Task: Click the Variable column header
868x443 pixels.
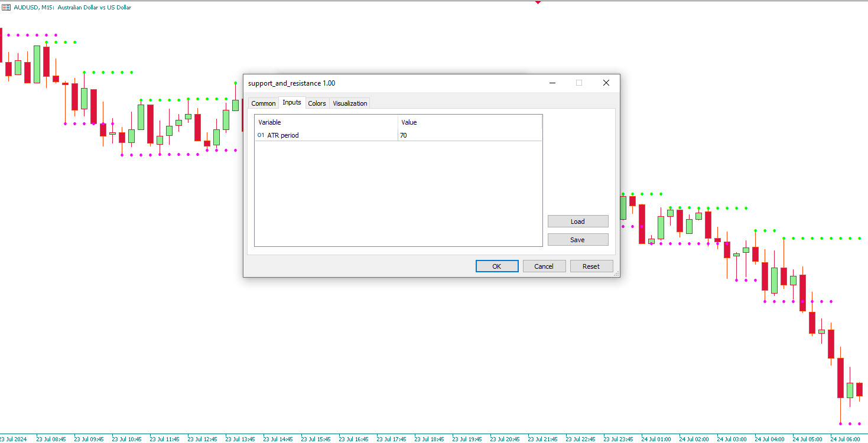Action: point(326,122)
